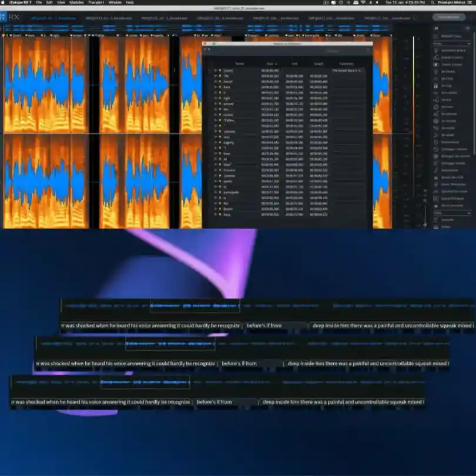The image size is (476, 476).
Task: Open the De-click module in the sidebar
Action: coord(452,78)
